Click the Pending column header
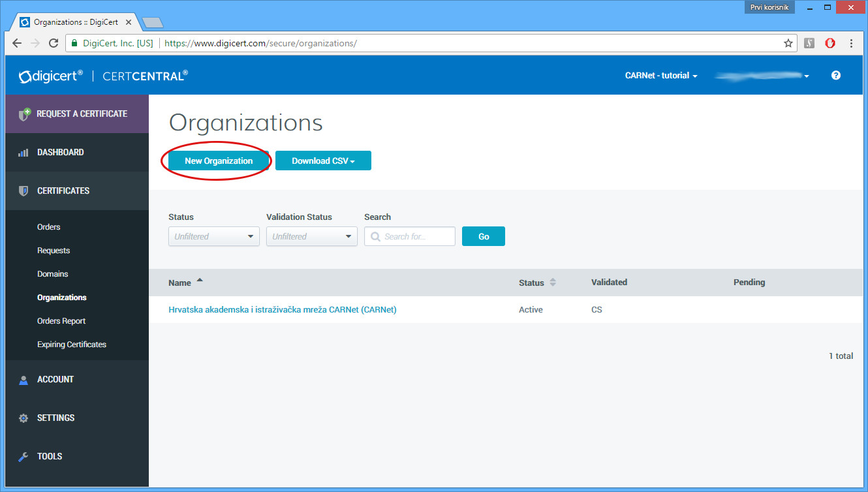The height and width of the screenshot is (492, 868). 749,282
